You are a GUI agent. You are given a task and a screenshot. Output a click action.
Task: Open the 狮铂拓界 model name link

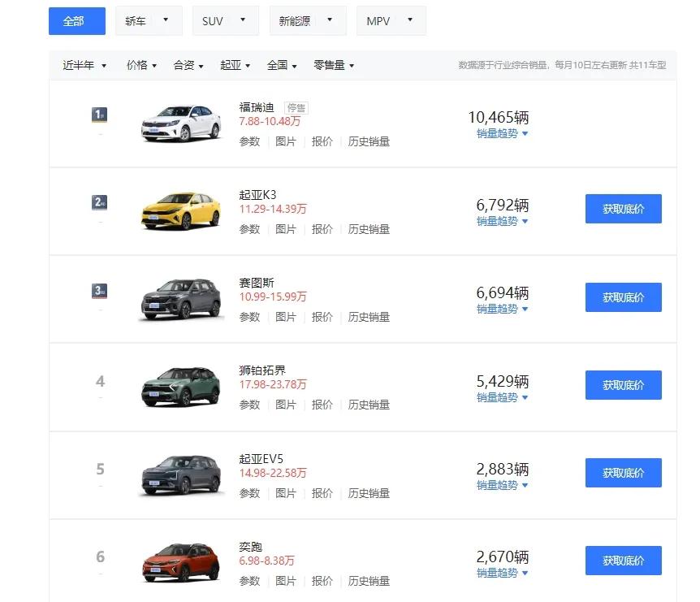pos(262,370)
